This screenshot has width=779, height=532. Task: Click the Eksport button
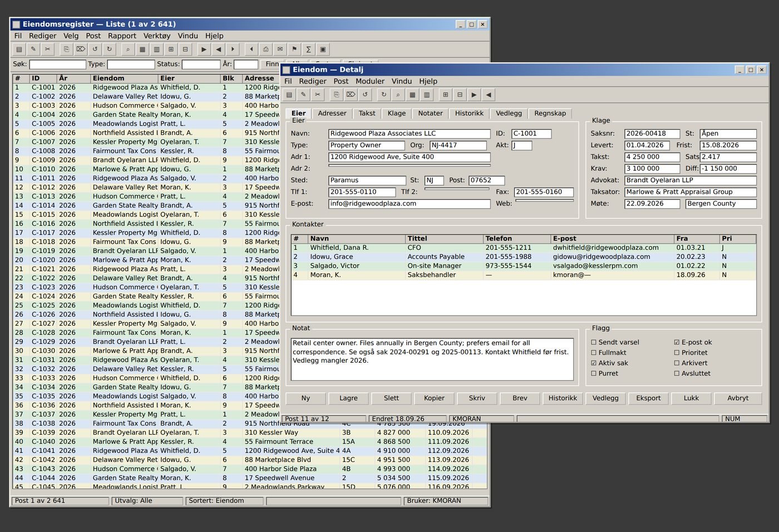[648, 398]
